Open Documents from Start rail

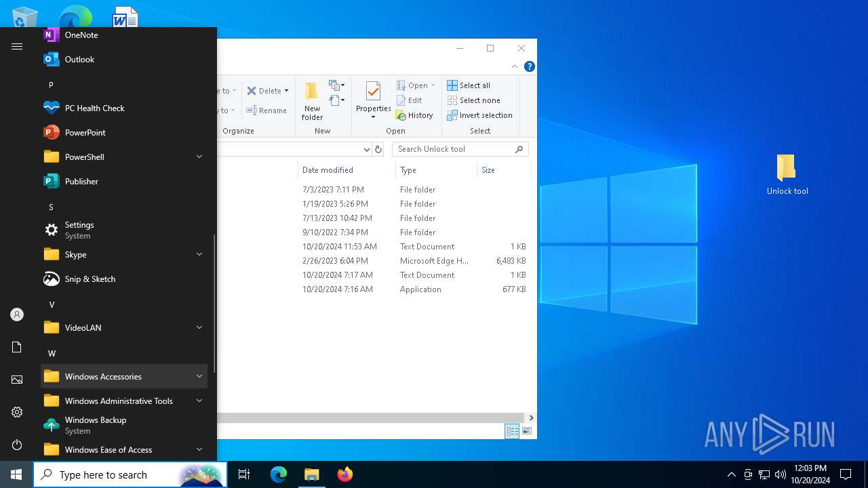(x=17, y=347)
